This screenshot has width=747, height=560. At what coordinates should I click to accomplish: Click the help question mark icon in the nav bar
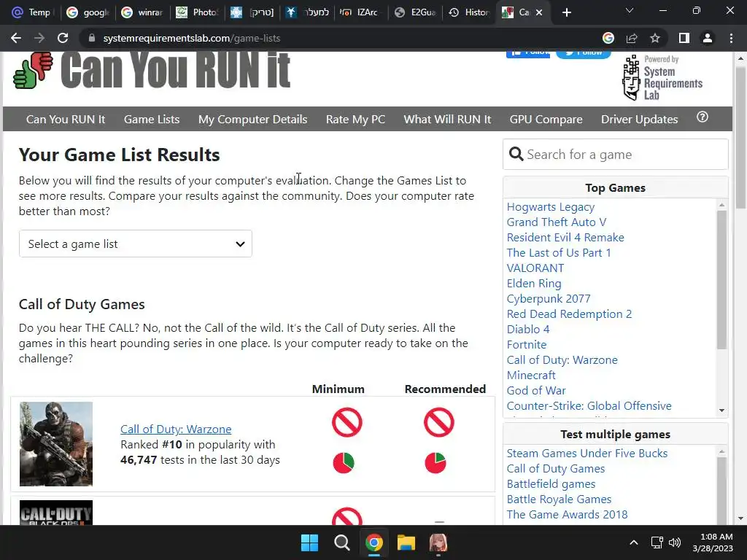pos(703,117)
